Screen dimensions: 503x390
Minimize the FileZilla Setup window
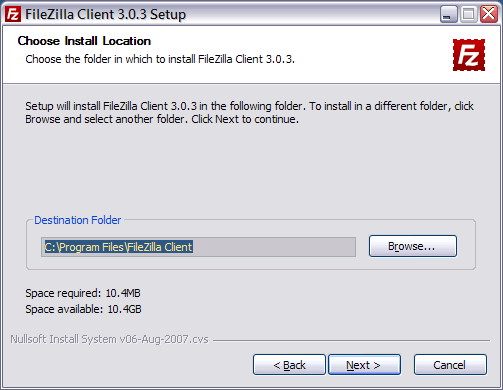click(x=448, y=14)
